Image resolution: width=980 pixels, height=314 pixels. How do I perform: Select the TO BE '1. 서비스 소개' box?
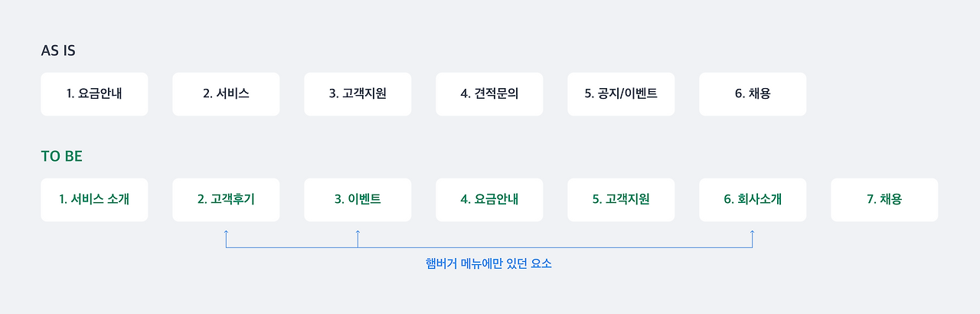[x=94, y=200]
